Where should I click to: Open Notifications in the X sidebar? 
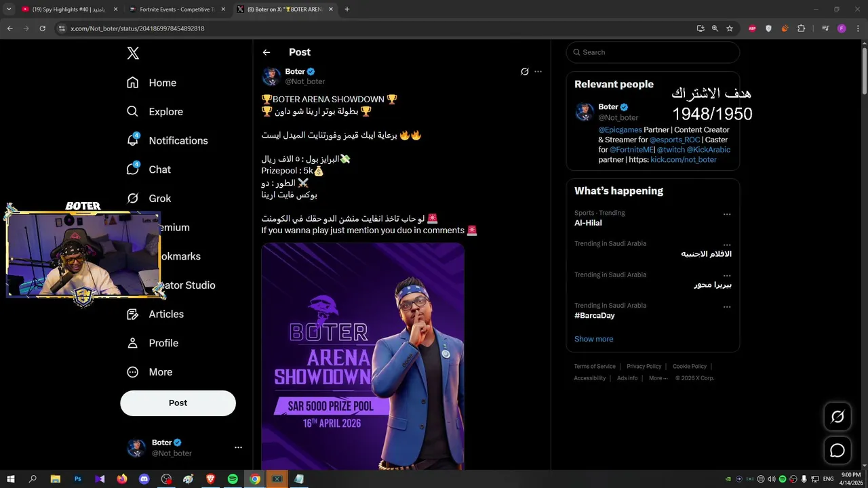[x=167, y=140]
